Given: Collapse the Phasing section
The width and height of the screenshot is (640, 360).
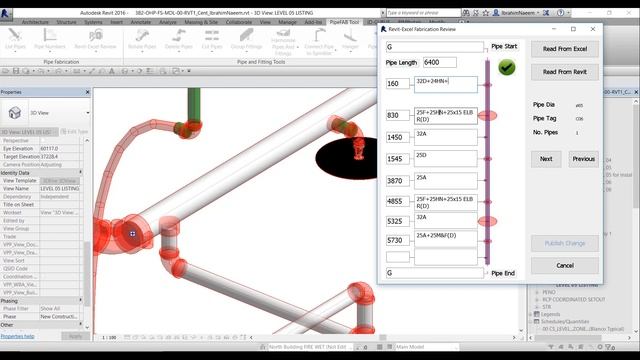Looking at the screenshot, I should (x=80, y=300).
